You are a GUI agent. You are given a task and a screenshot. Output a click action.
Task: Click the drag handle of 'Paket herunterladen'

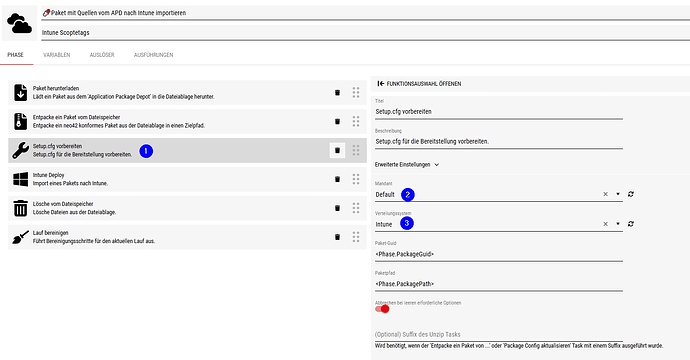356,92
